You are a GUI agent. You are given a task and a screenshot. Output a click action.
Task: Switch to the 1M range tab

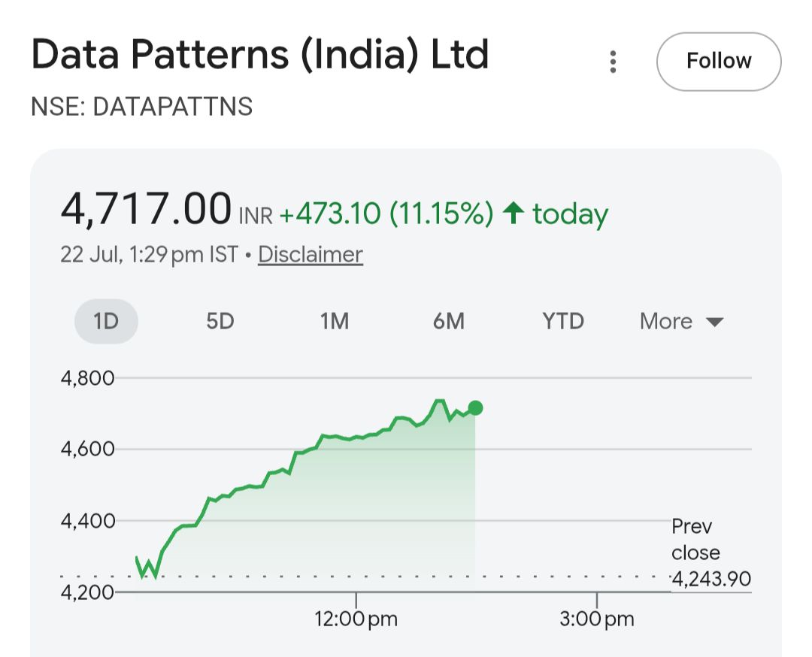[x=334, y=321]
